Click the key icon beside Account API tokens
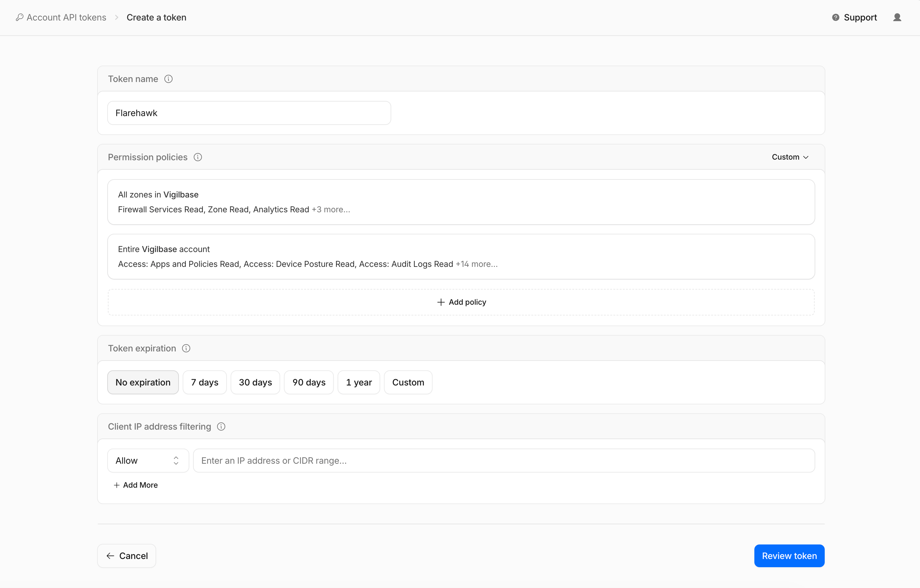The width and height of the screenshot is (920, 588). coord(20,18)
